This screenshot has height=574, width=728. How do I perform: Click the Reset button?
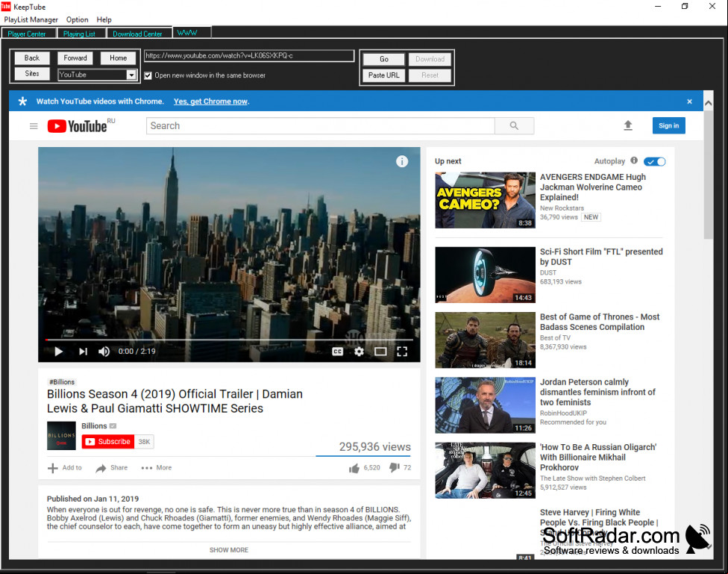click(x=430, y=75)
